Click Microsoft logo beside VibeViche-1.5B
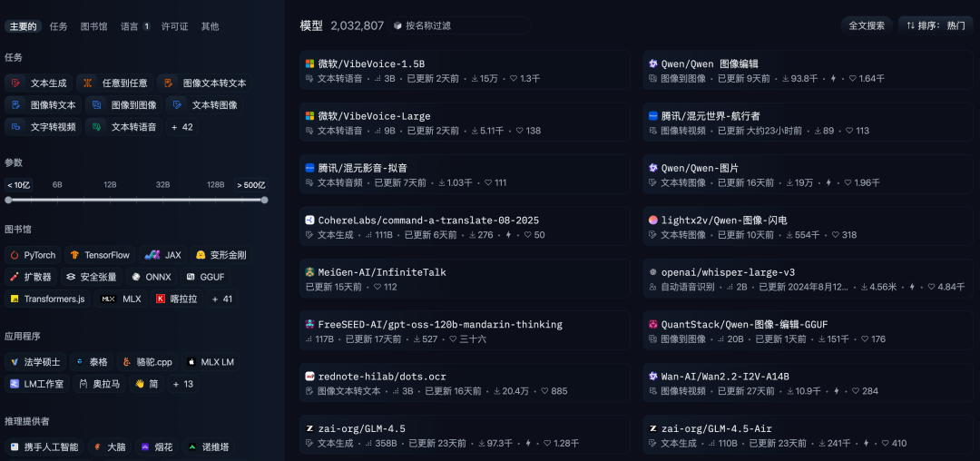This screenshot has height=461, width=980. point(309,64)
